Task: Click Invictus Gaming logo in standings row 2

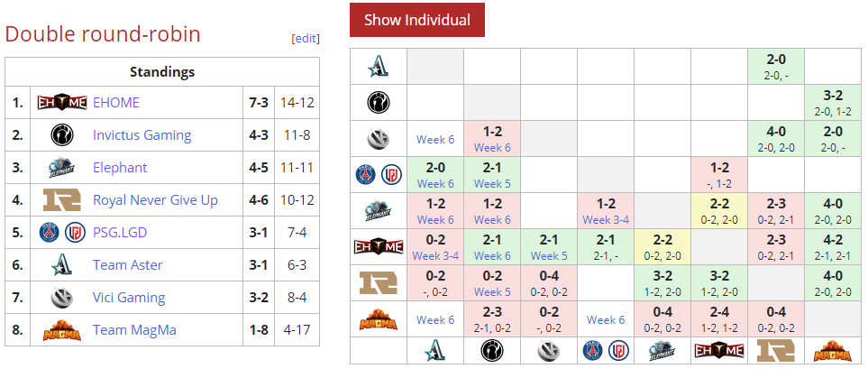Action: tap(61, 135)
